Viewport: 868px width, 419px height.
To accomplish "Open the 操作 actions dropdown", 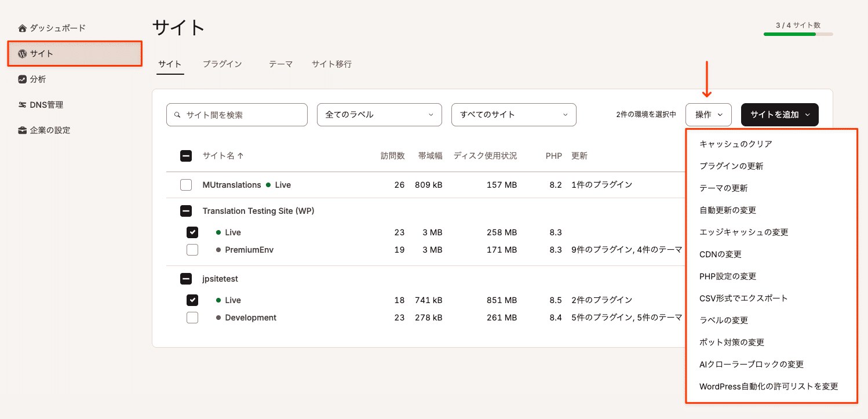I will pos(709,115).
